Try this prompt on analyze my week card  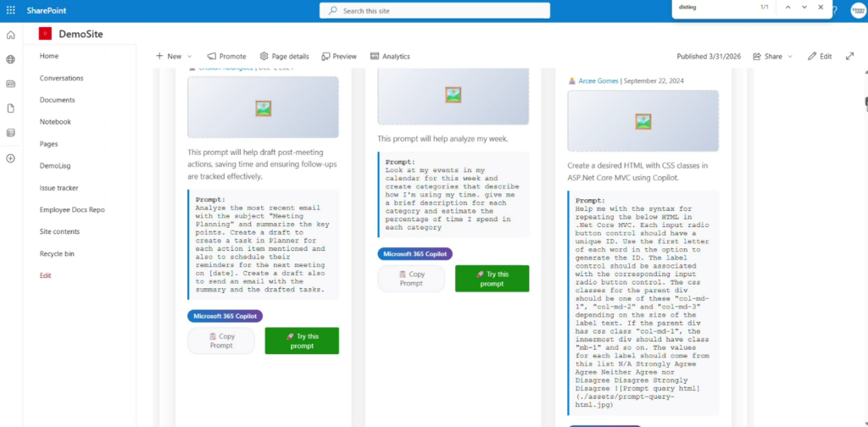click(492, 278)
